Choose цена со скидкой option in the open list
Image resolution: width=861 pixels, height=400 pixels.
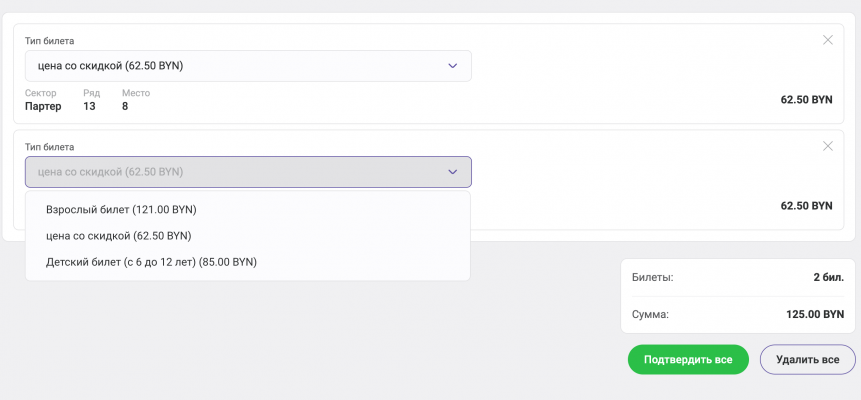click(119, 236)
